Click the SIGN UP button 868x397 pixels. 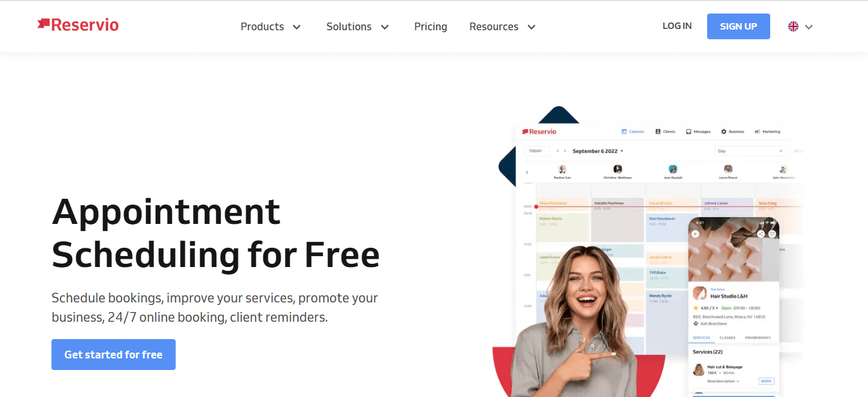pyautogui.click(x=738, y=26)
